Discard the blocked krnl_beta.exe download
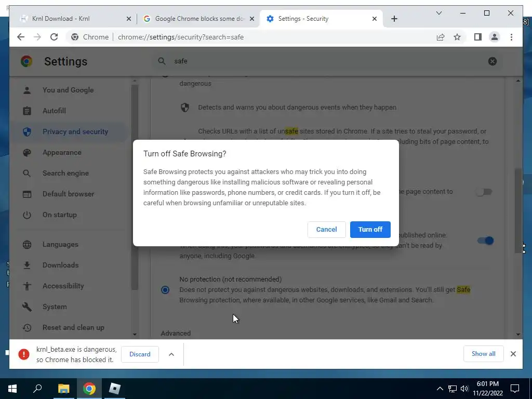This screenshot has height=399, width=532. pos(140,354)
